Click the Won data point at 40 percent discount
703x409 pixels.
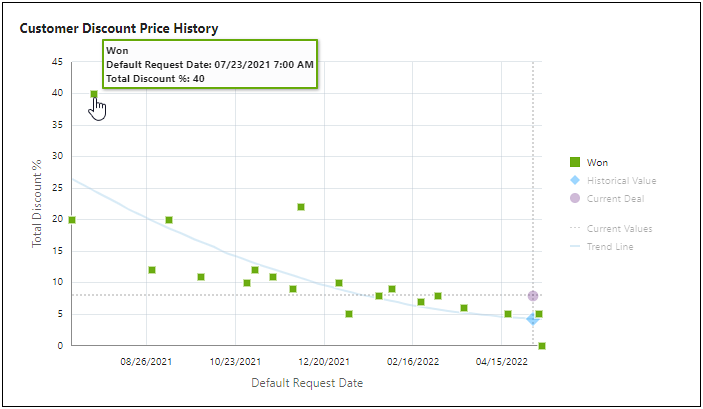94,94
